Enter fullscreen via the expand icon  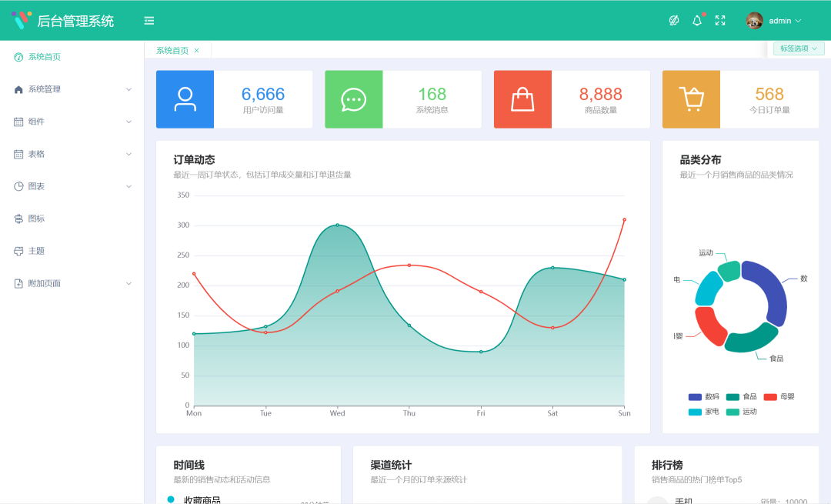[x=719, y=21]
